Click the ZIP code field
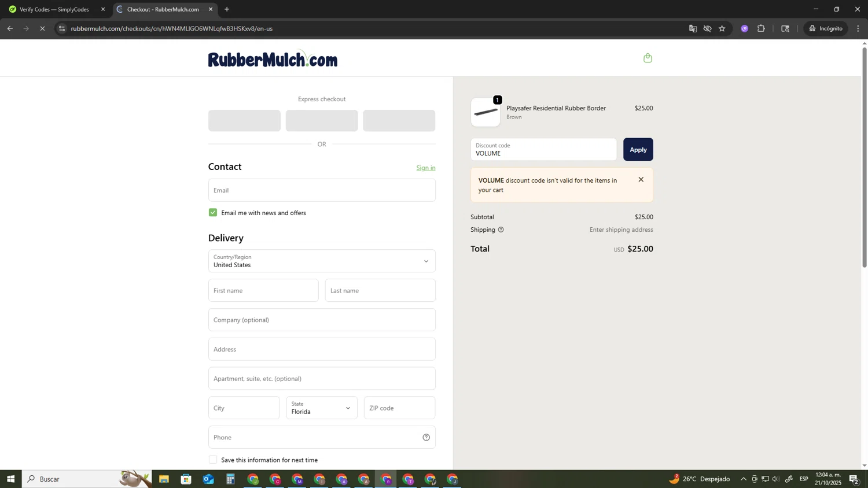 399,408
